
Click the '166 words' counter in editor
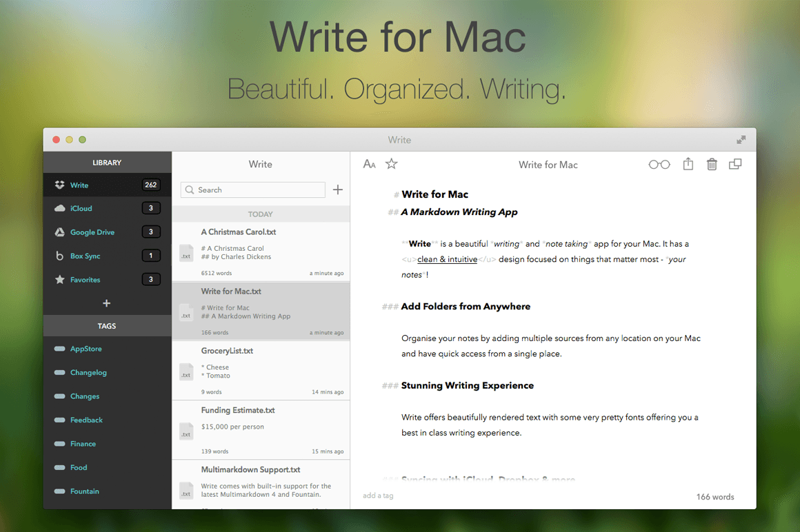[715, 496]
